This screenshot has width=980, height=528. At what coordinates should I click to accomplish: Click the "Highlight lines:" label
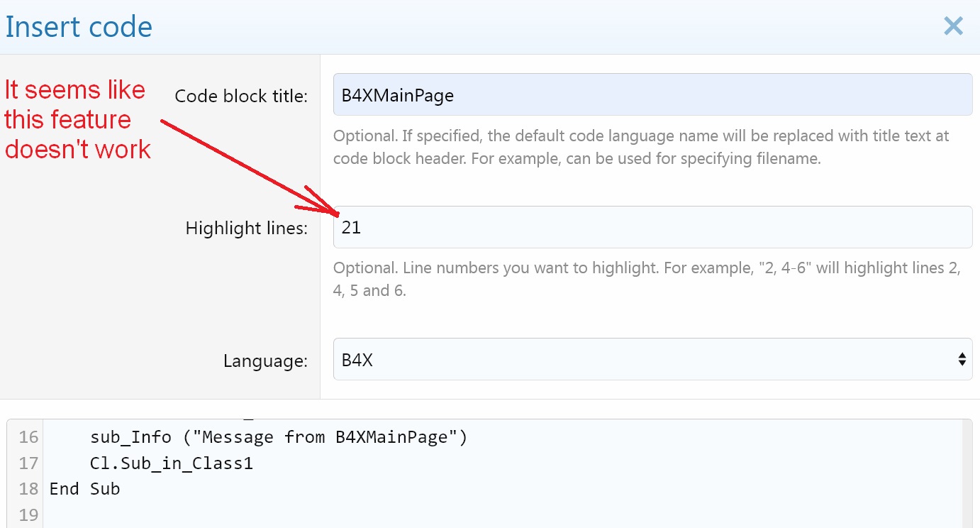(x=246, y=229)
